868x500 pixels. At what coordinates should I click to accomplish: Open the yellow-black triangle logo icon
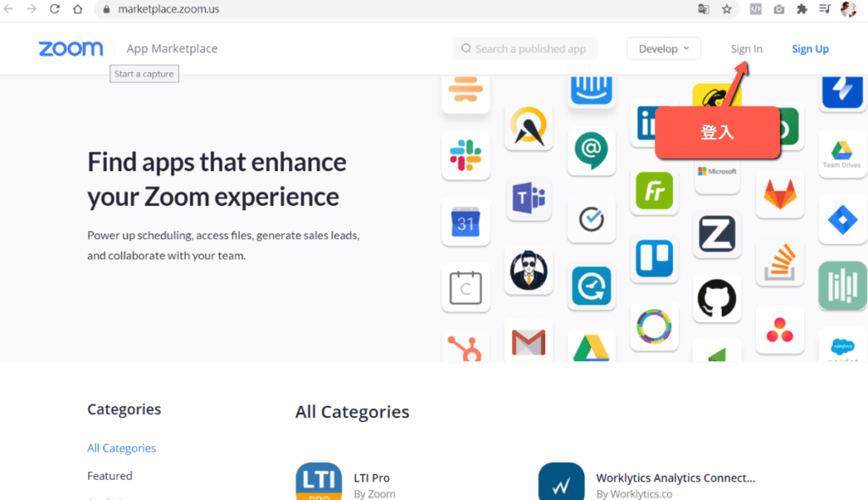coord(529,126)
